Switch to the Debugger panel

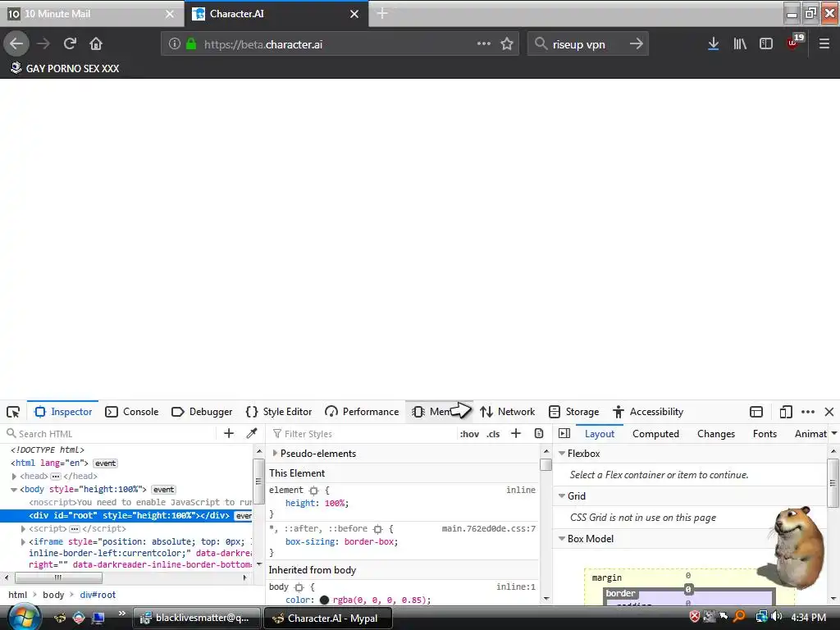click(x=202, y=412)
